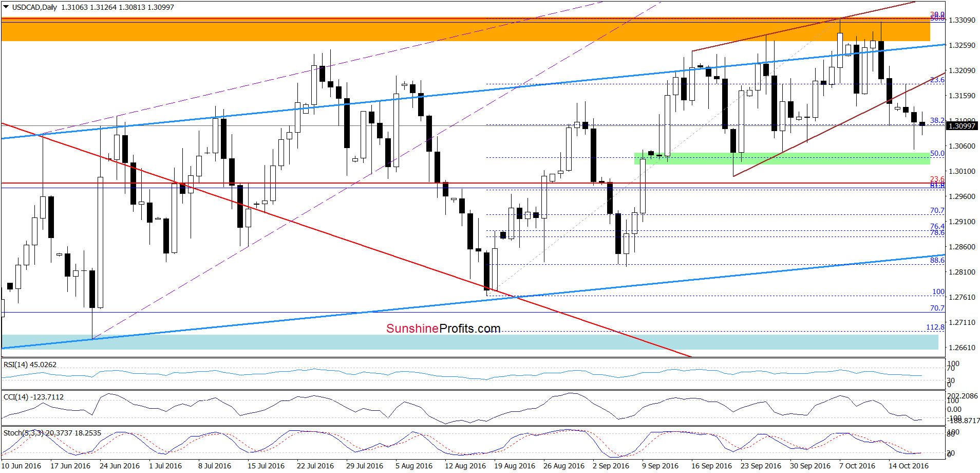Click the 70.7 label just above 76.4
This screenshot has height=473, width=980.
(937, 210)
